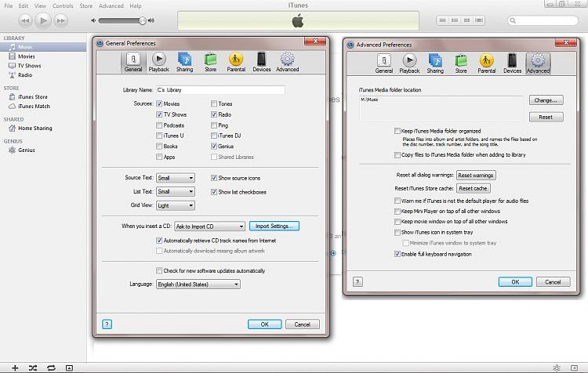Image resolution: width=588 pixels, height=373 pixels.
Task: Select Genius in the sidebar
Action: coord(26,150)
